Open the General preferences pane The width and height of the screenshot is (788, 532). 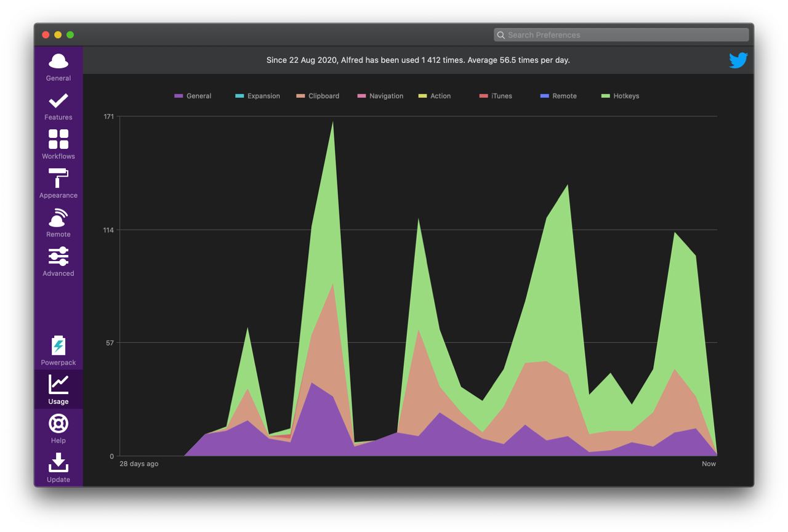point(58,67)
